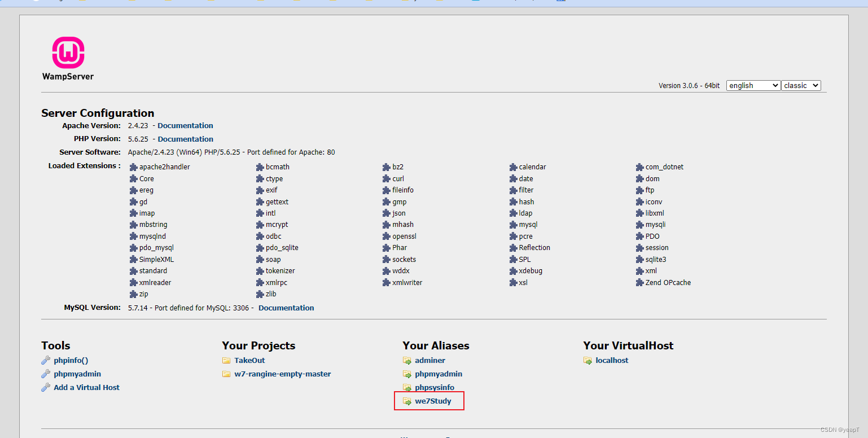Click puzzle icon beside bcmath extension
868x438 pixels.
tap(260, 167)
